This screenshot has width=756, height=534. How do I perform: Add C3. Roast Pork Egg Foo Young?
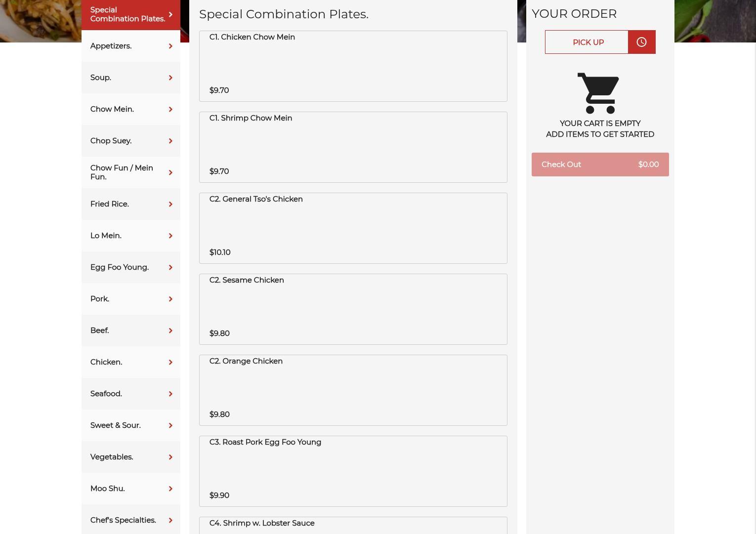(353, 471)
